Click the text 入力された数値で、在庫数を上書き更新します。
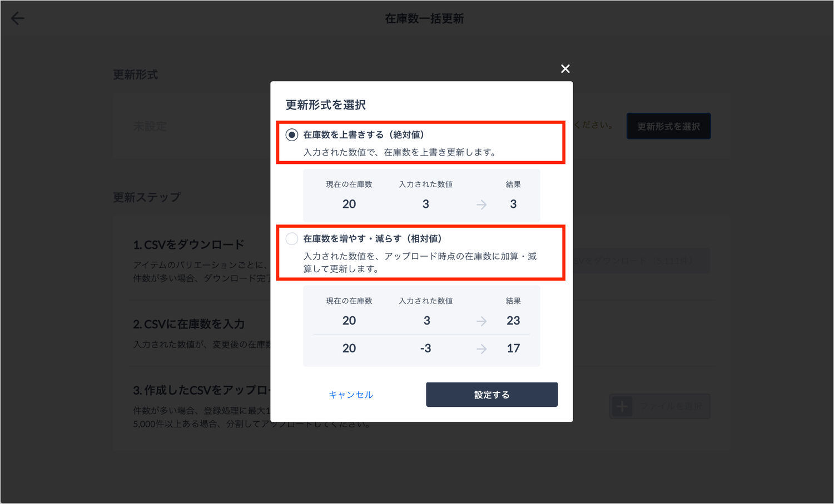The width and height of the screenshot is (834, 504). [x=401, y=152]
